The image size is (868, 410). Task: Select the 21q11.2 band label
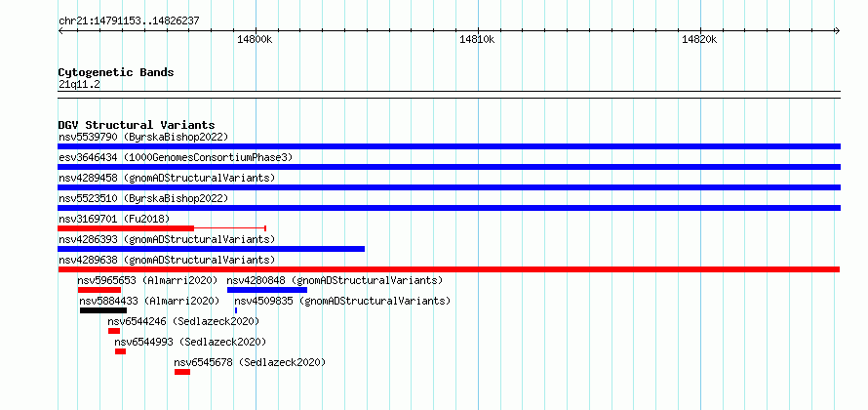point(79,84)
